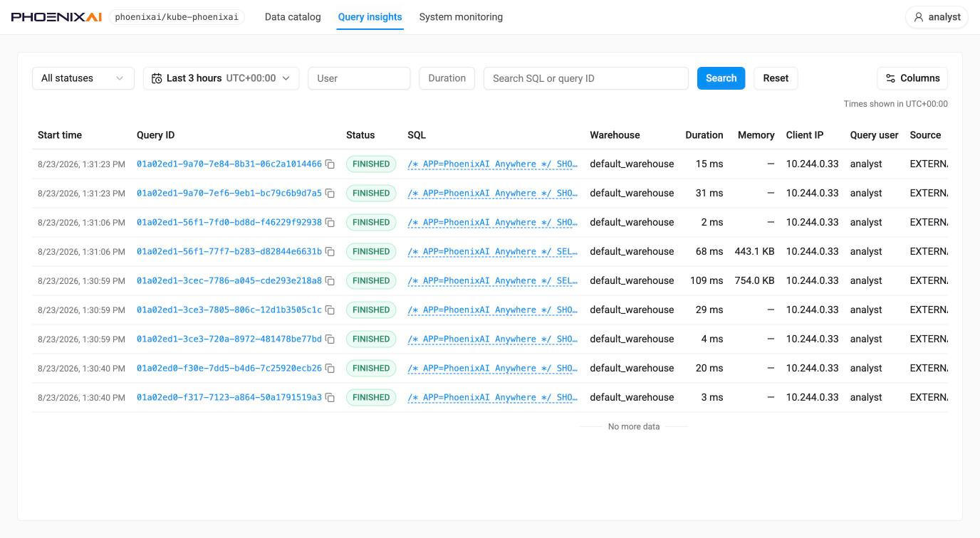Click the 109 ms duration cell
Image resolution: width=980 pixels, height=538 pixels.
707,281
